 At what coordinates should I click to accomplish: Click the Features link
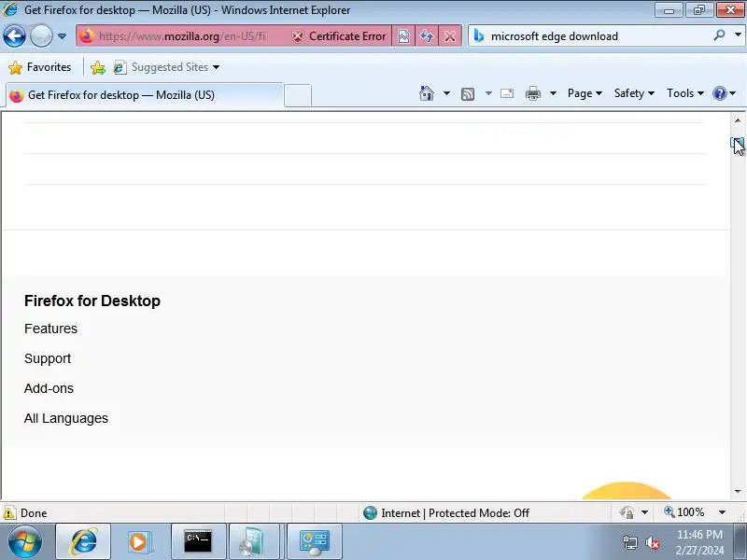click(50, 329)
